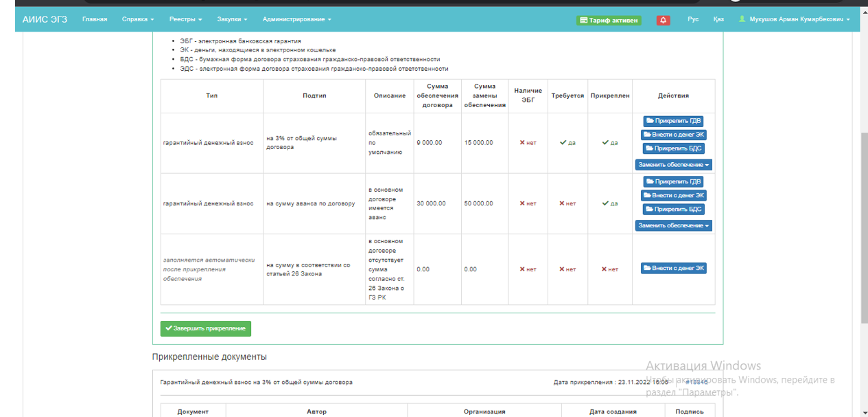Expand the Справка menu

coord(137,19)
